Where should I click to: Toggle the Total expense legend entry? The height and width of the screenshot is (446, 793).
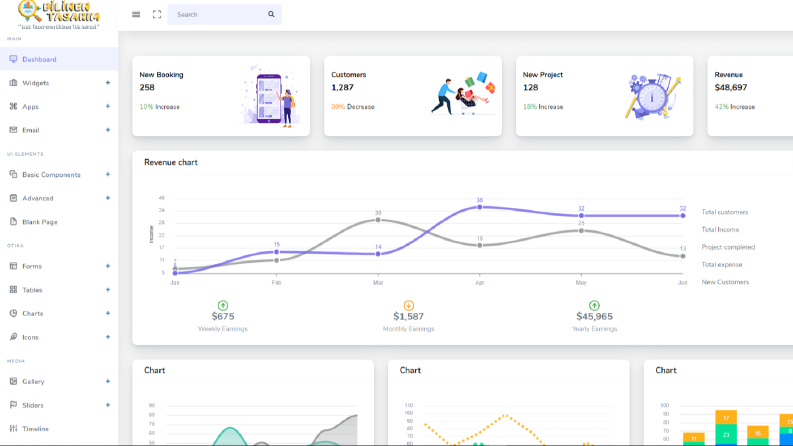point(722,264)
